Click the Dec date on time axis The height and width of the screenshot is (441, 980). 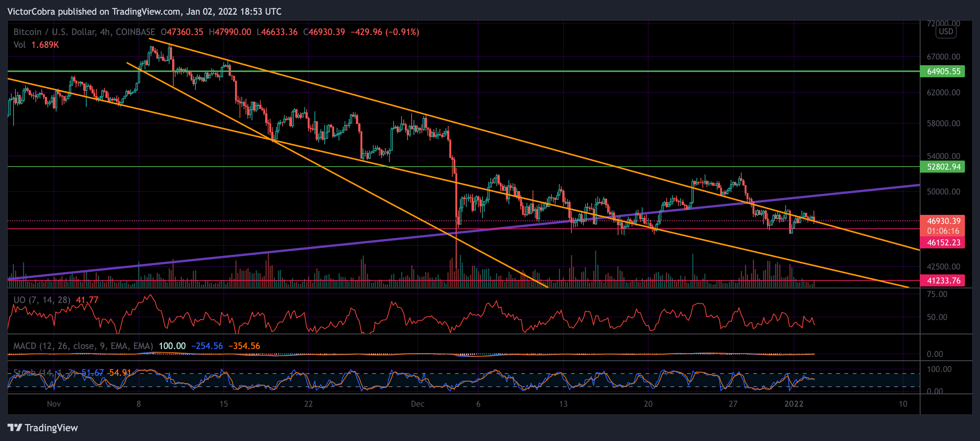tap(417, 404)
